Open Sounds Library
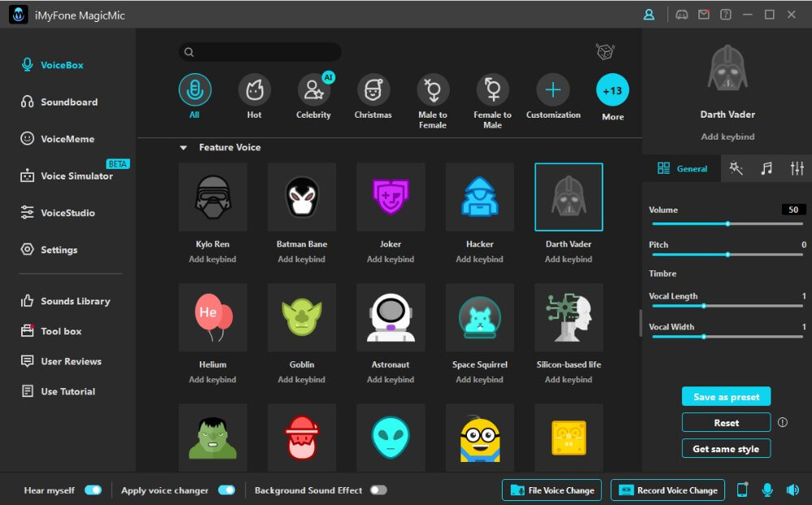The width and height of the screenshot is (812, 505). point(65,301)
